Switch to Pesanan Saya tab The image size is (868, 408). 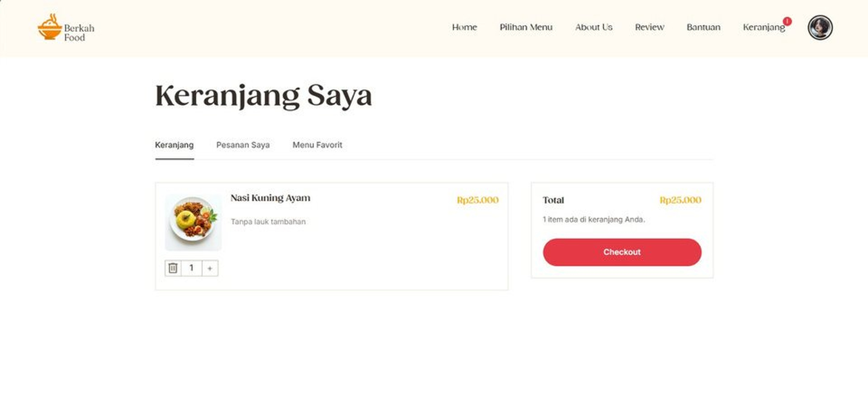click(243, 145)
